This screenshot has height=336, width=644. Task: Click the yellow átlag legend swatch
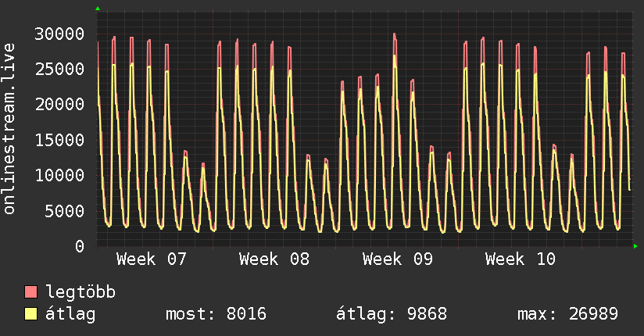[31, 314]
